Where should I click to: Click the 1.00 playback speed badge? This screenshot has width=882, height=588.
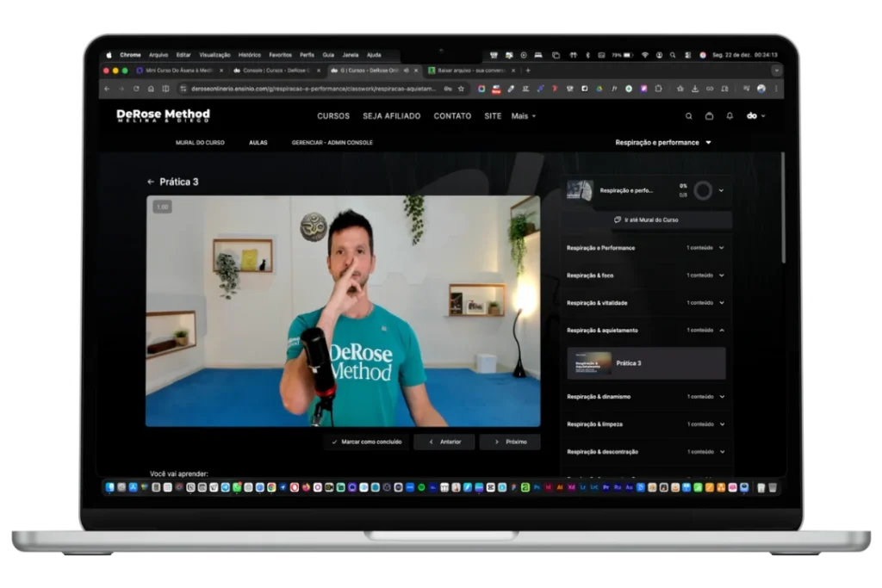[163, 207]
